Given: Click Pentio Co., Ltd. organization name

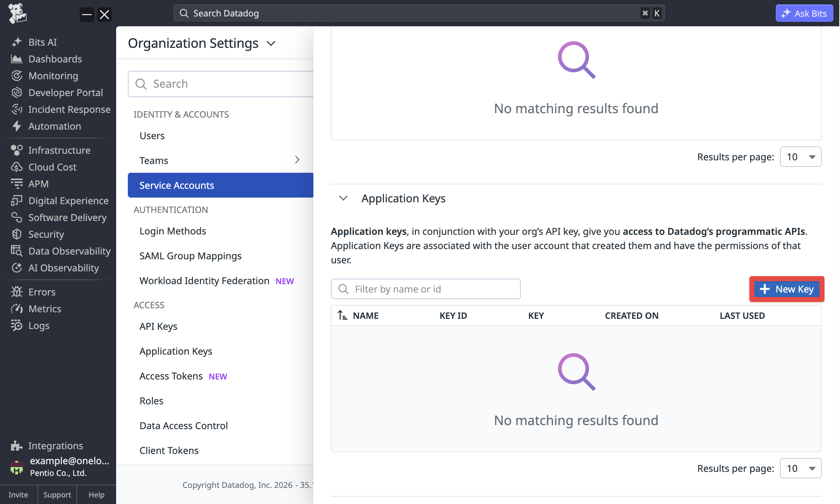Looking at the screenshot, I should (58, 473).
